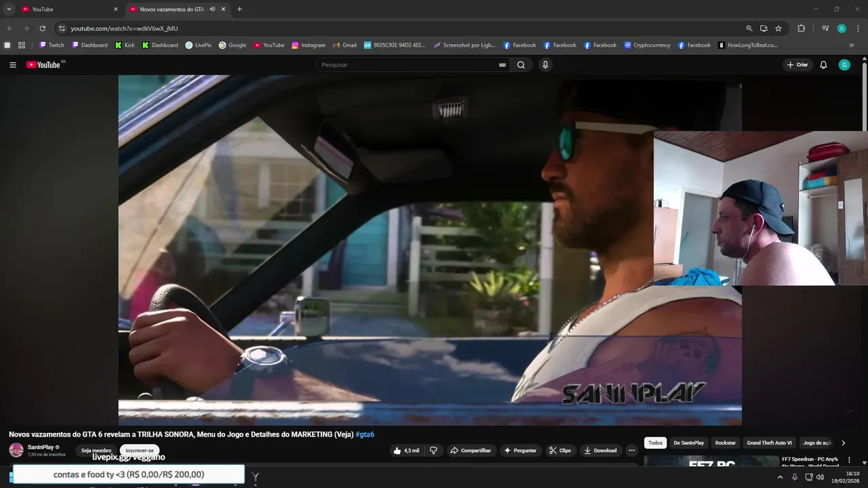
Task: Click the install app icon in the address bar
Action: click(x=764, y=28)
